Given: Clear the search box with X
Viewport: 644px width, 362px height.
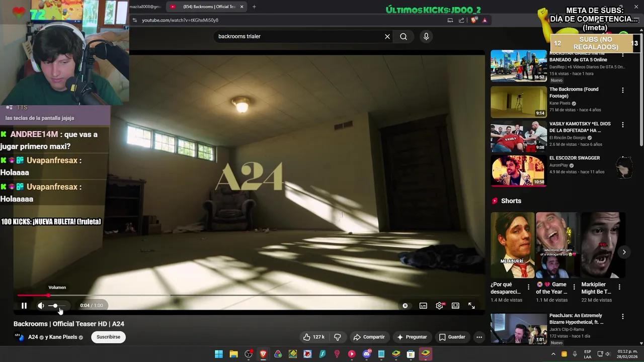Looking at the screenshot, I should (387, 36).
